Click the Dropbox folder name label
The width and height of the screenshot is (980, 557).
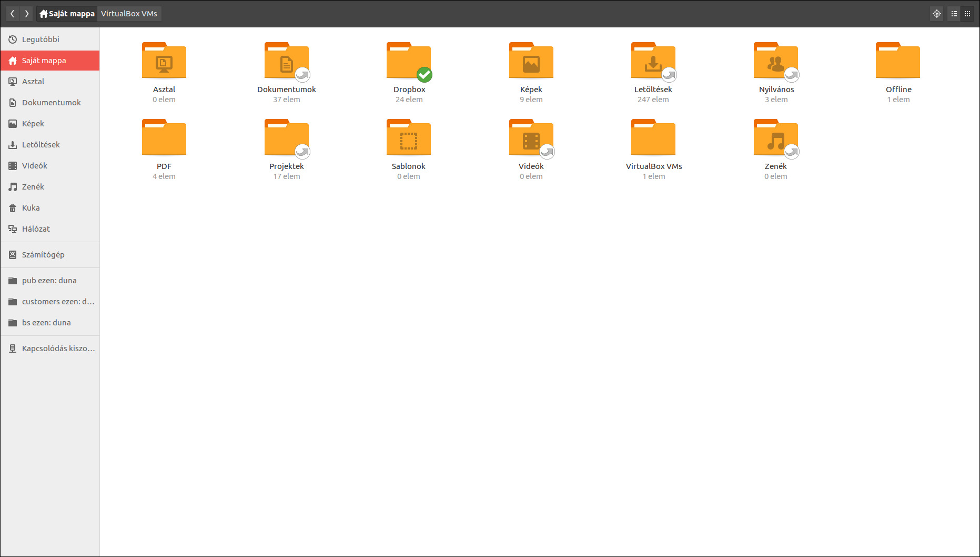pos(409,89)
